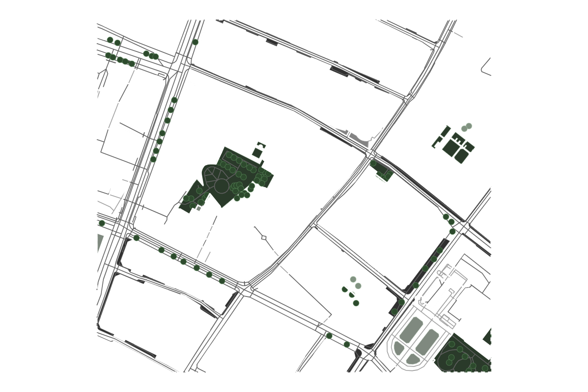Click the dark building cluster in upper right
Image resolution: width=588 pixels, height=392 pixels.
(x=453, y=145)
